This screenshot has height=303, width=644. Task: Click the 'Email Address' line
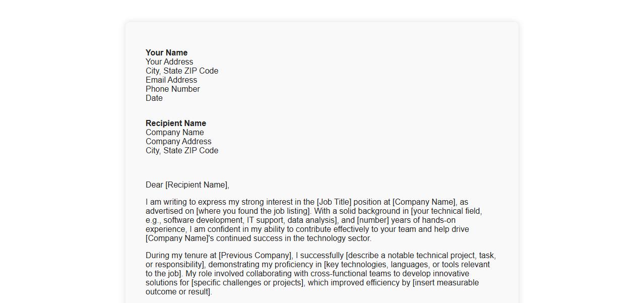[x=171, y=80]
